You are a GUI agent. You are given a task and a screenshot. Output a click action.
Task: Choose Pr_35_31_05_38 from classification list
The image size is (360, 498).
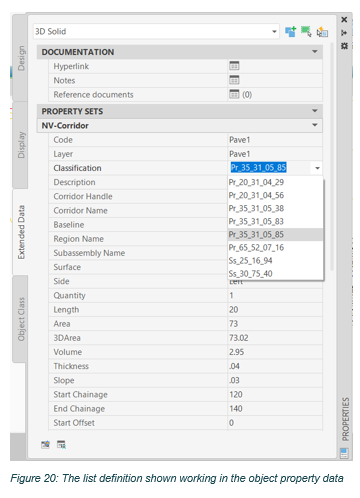tap(275, 208)
